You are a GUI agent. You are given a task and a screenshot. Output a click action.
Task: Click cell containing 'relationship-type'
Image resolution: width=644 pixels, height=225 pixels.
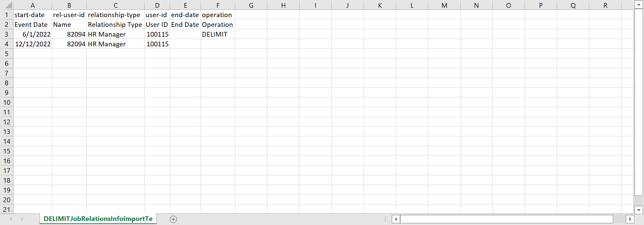[115, 15]
